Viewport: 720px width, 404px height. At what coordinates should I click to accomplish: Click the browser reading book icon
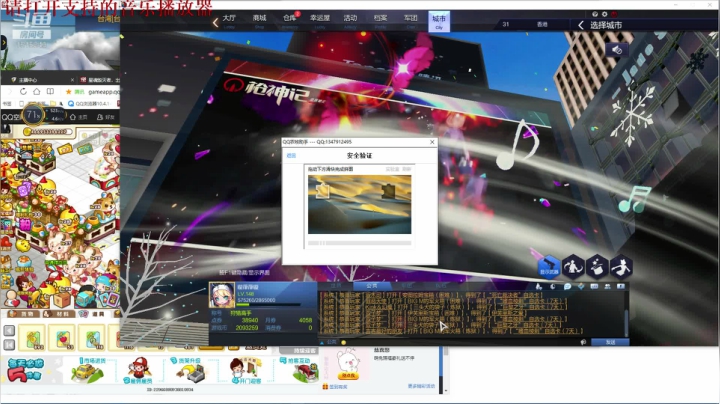tap(51, 91)
